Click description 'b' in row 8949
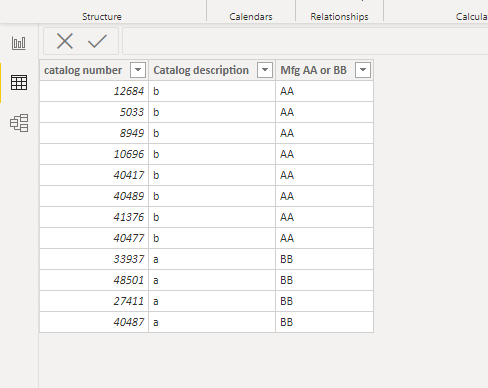488x388 pixels. (212, 133)
